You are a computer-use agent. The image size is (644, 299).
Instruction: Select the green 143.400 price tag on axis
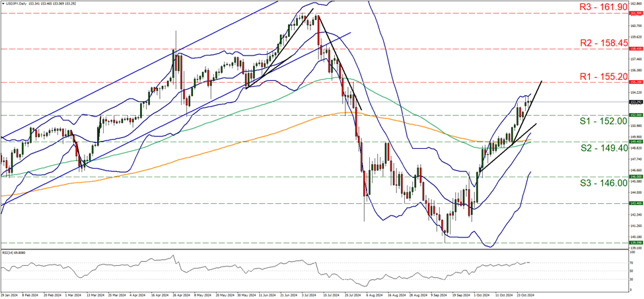636,203
